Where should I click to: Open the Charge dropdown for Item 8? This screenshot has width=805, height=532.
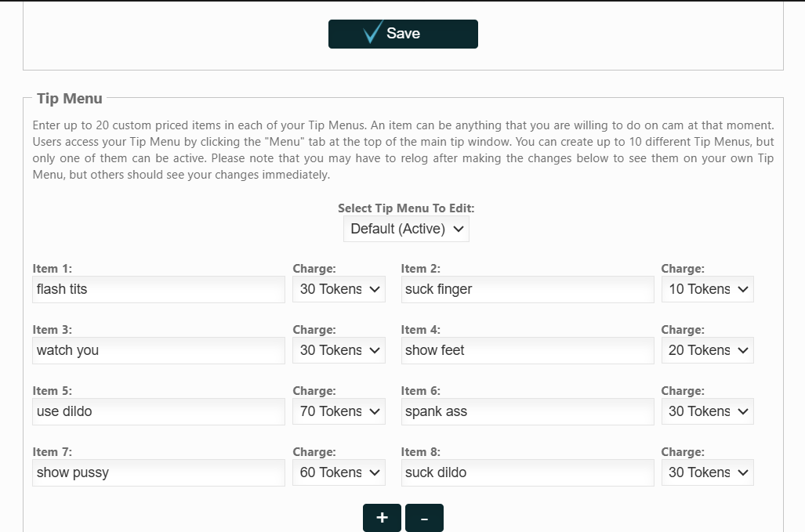(707, 472)
